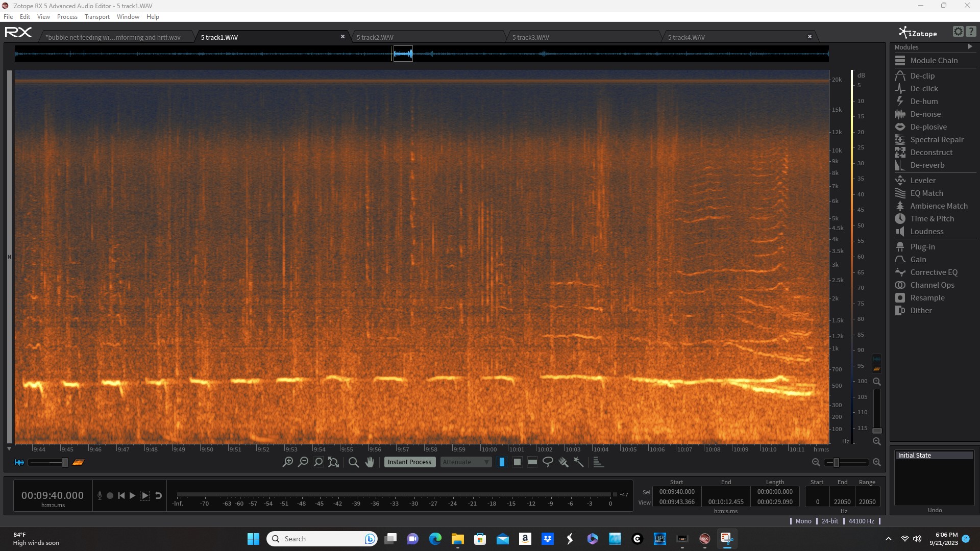Select the brush selection tool
The image size is (980, 551).
coord(563,462)
